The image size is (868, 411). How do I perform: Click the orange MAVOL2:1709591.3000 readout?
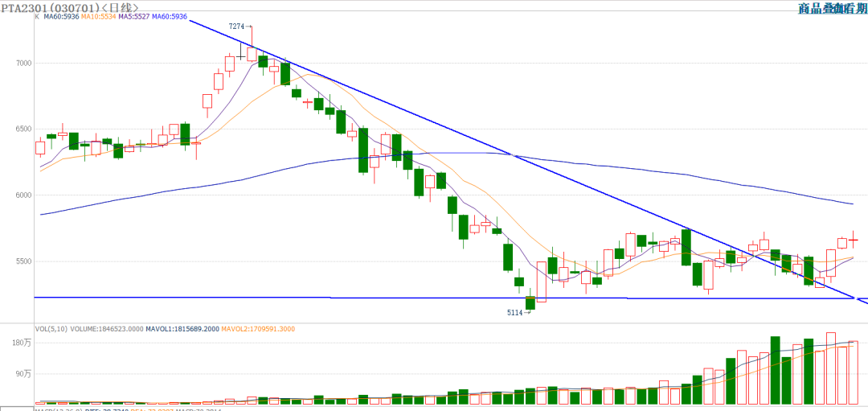pyautogui.click(x=258, y=329)
